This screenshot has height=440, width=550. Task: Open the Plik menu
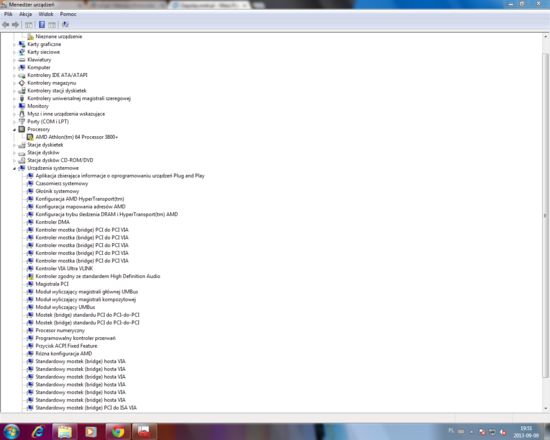pyautogui.click(x=8, y=14)
